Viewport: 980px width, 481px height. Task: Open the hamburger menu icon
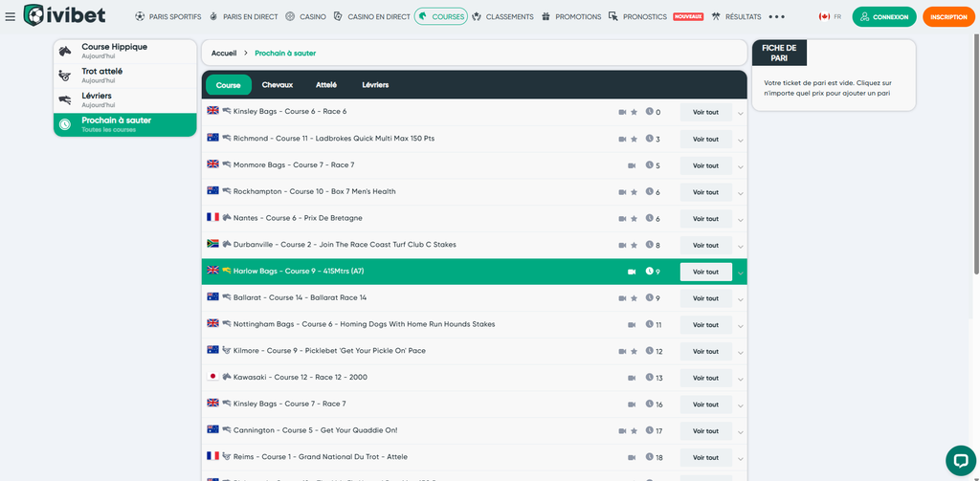pos(10,17)
